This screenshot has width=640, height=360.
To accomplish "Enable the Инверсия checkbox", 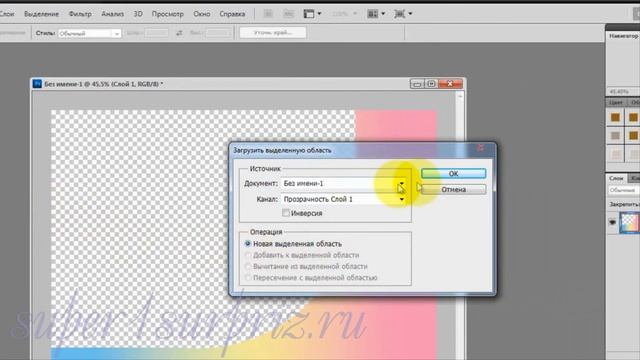I will point(286,213).
